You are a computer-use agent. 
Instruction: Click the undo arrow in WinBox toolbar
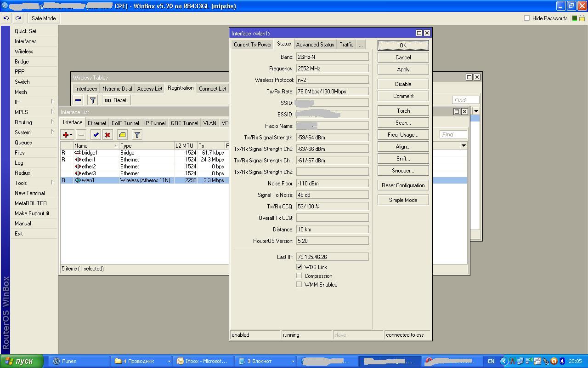(6, 18)
